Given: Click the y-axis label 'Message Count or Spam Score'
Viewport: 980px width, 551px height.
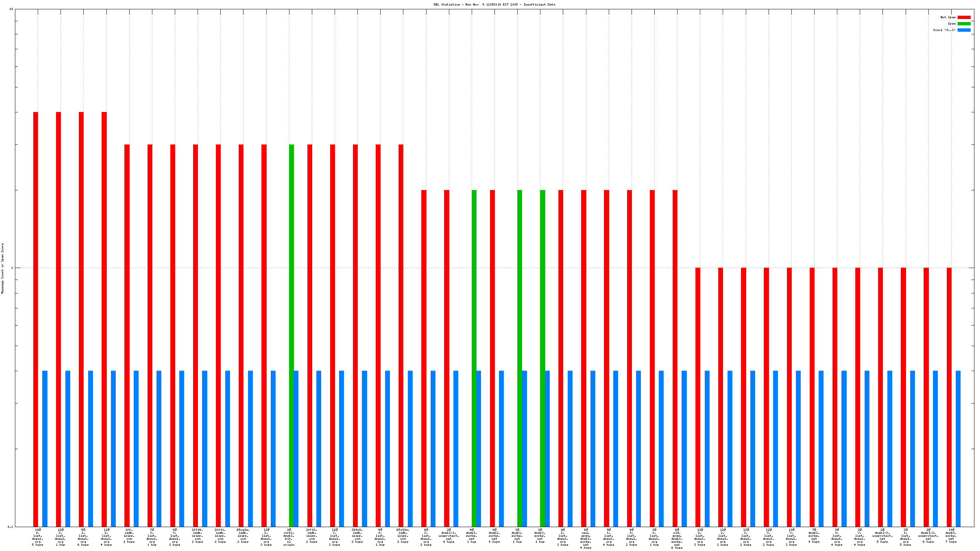Looking at the screenshot, I should coord(3,268).
